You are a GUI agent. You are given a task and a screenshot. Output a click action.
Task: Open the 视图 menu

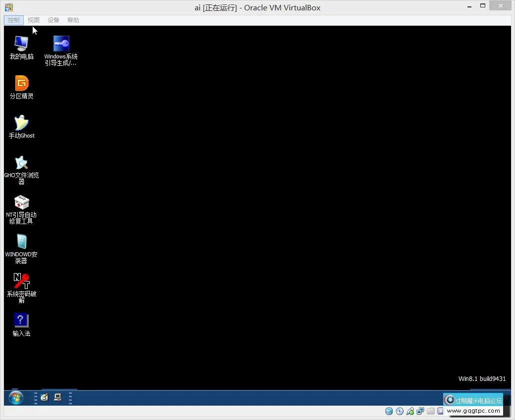point(33,20)
